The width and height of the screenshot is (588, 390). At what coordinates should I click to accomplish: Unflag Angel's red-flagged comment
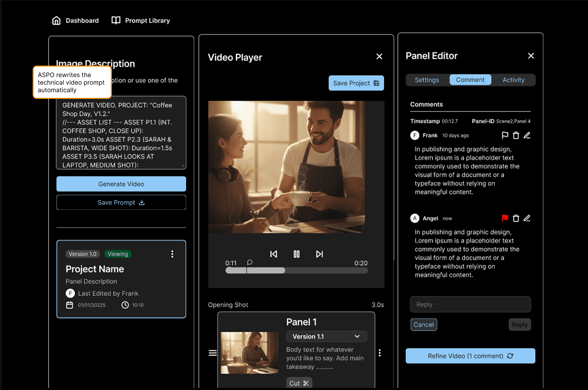[505, 218]
